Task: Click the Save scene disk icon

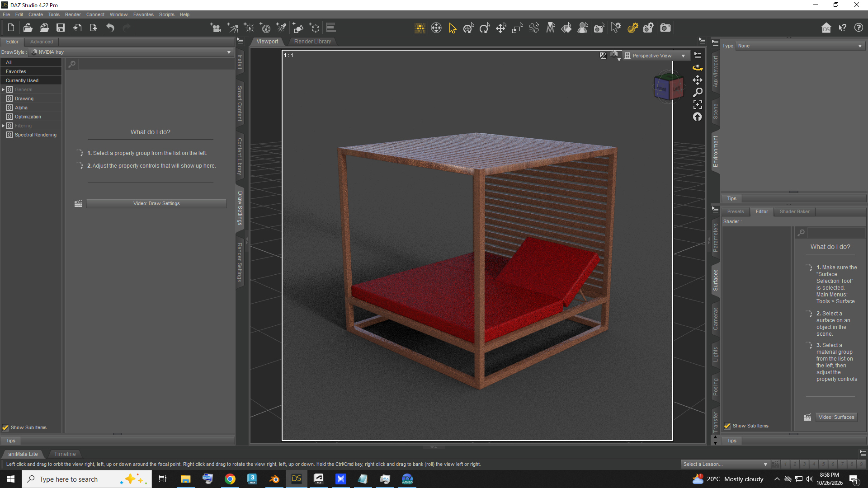Action: pos(61,28)
